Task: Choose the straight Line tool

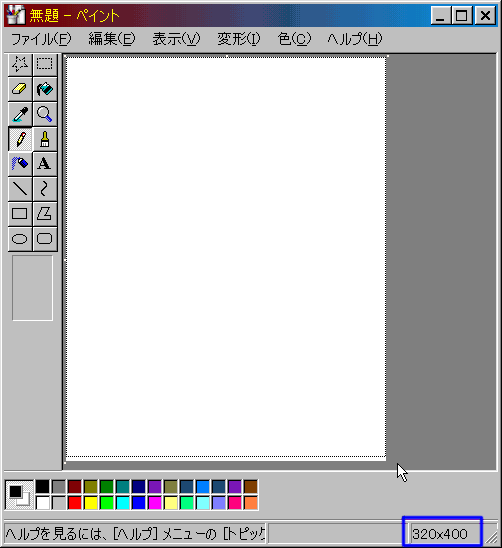Action: (x=20, y=189)
